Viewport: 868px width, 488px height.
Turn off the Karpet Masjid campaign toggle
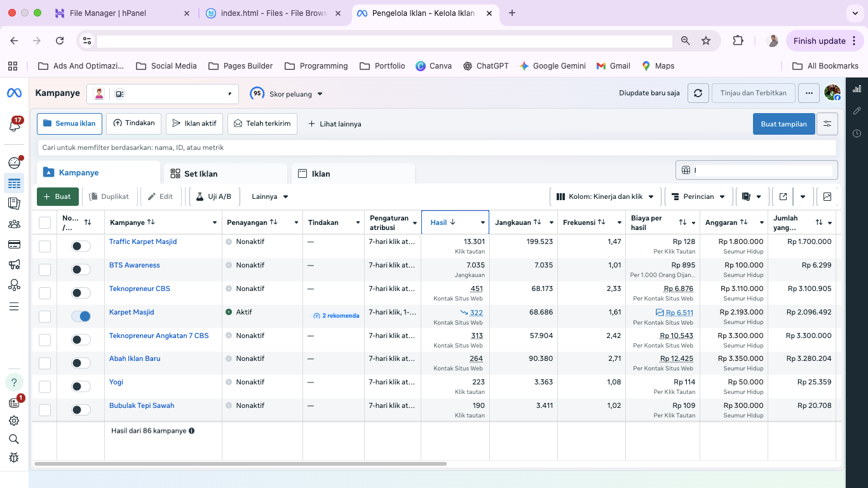(x=81, y=316)
